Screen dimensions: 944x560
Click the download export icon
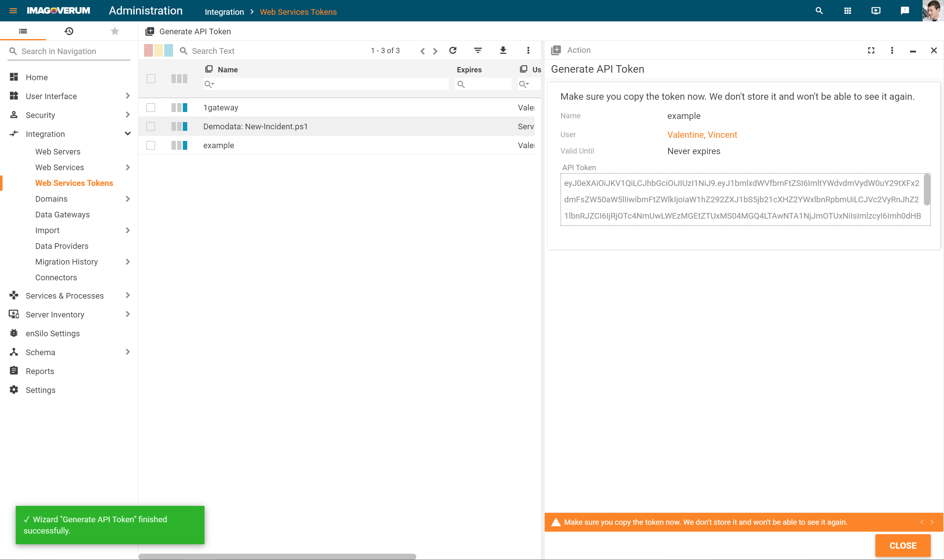(x=503, y=50)
